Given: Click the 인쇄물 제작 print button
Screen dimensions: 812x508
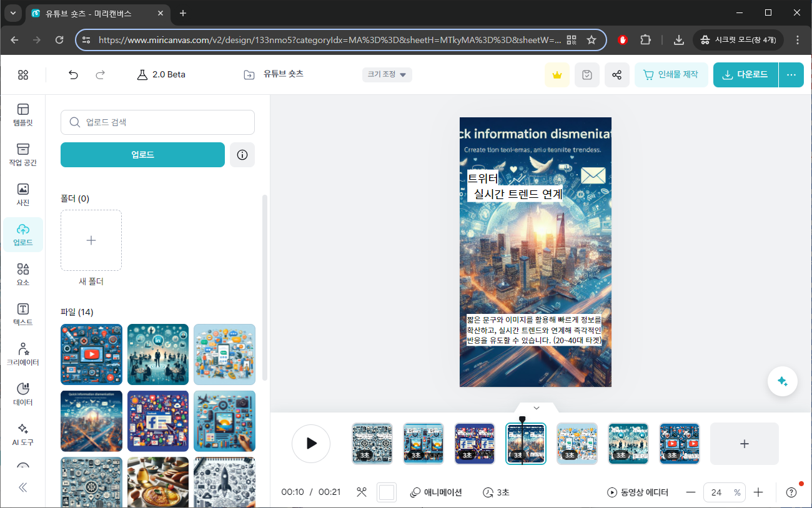Looking at the screenshot, I should (x=671, y=75).
